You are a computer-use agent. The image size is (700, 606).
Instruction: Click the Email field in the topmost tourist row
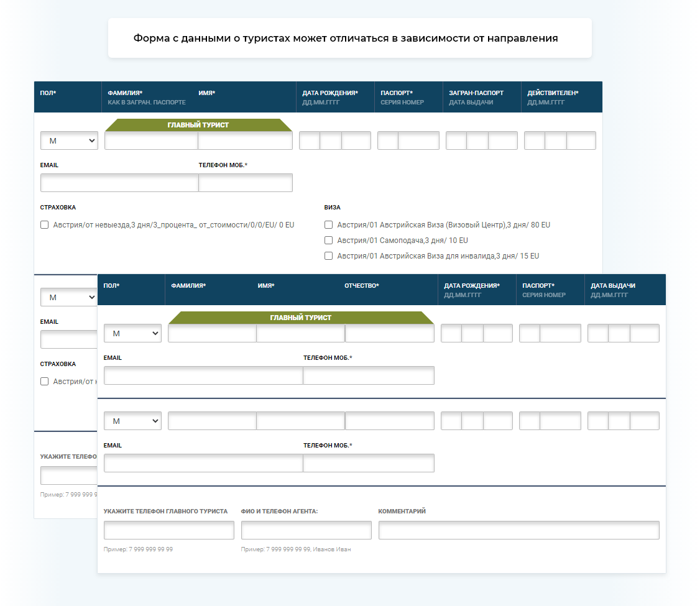[119, 183]
